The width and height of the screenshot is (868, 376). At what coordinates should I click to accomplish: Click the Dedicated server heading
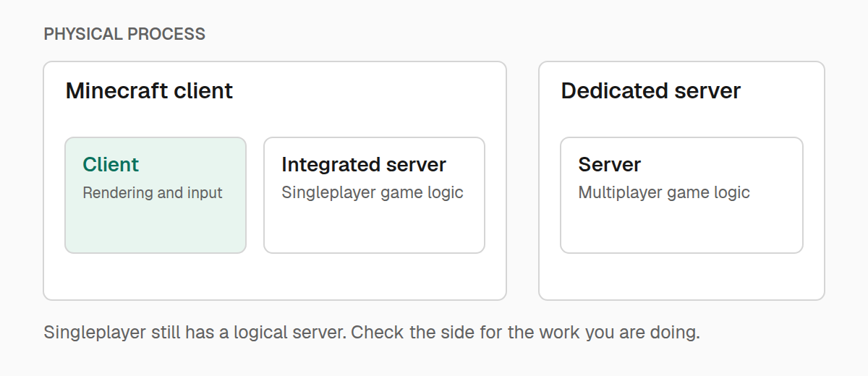[651, 91]
